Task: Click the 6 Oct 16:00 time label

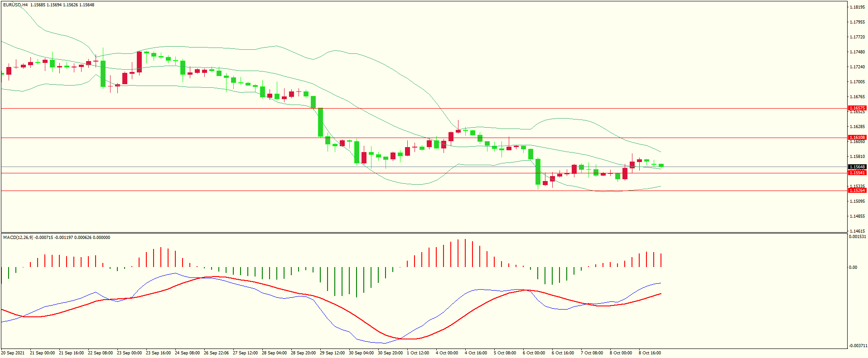Action: 563,353
